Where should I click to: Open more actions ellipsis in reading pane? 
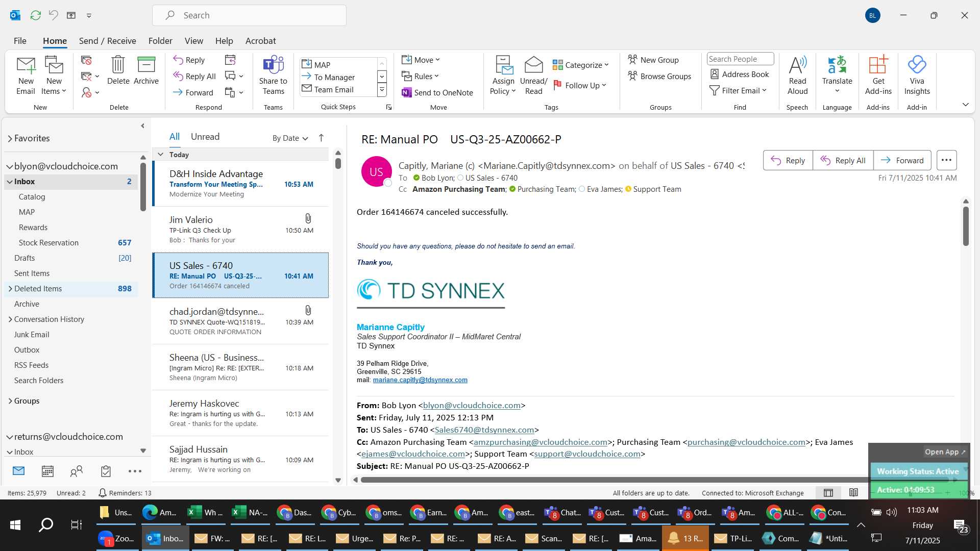coord(946,160)
